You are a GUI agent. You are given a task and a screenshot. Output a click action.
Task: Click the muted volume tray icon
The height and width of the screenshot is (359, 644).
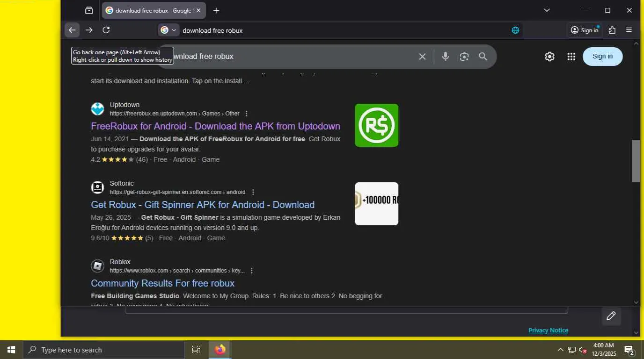coord(583,350)
